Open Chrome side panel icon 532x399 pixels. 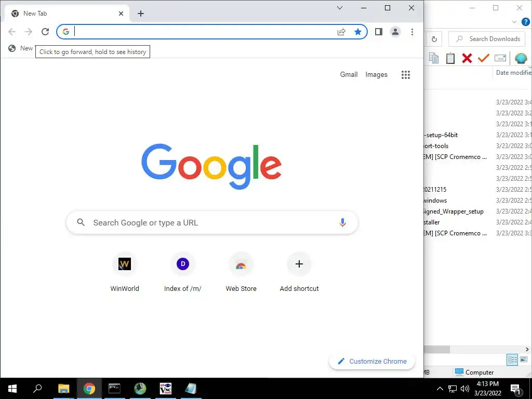tap(379, 32)
